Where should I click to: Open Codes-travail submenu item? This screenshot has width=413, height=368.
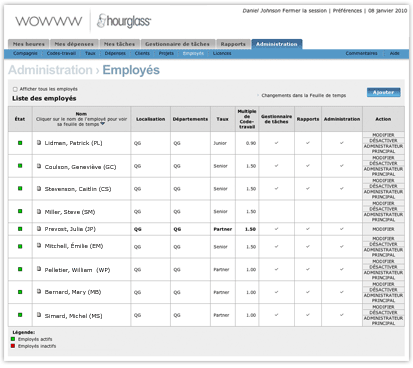61,53
